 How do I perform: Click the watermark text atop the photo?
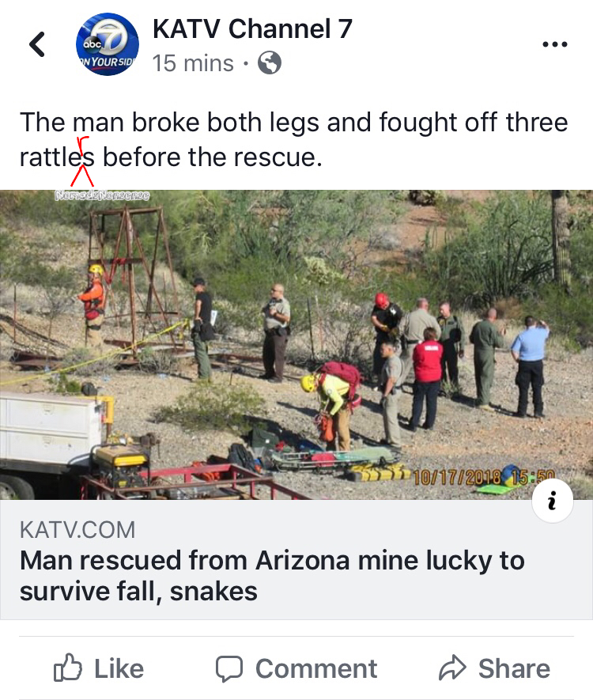point(102,195)
